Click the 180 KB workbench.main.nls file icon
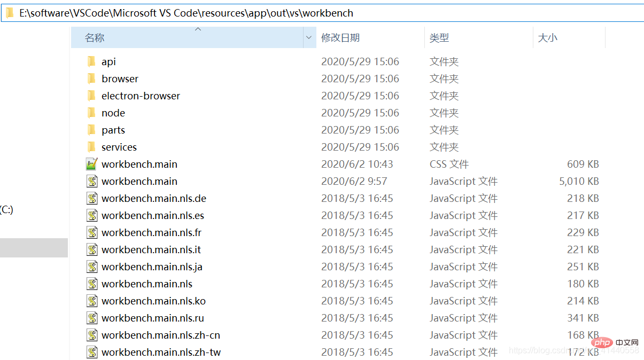Image resolution: width=644 pixels, height=360 pixels. [x=92, y=284]
